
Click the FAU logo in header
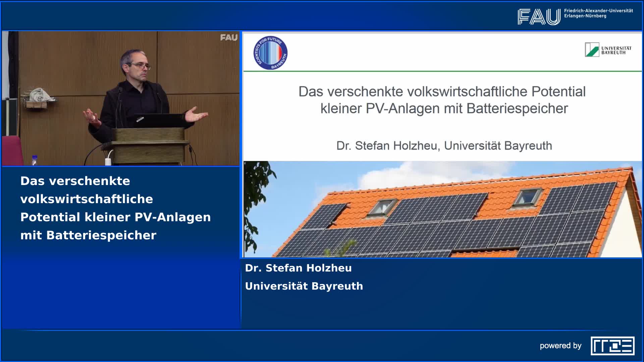(x=539, y=16)
